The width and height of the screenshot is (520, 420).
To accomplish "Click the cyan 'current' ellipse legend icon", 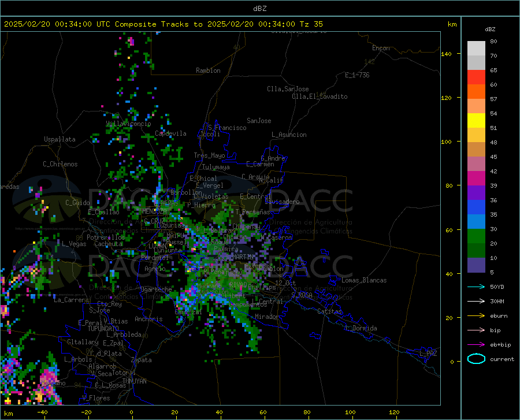I will [476, 359].
